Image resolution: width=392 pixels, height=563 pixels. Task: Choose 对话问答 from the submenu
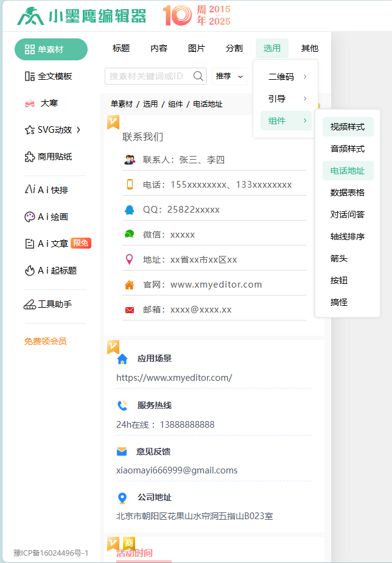(x=348, y=214)
